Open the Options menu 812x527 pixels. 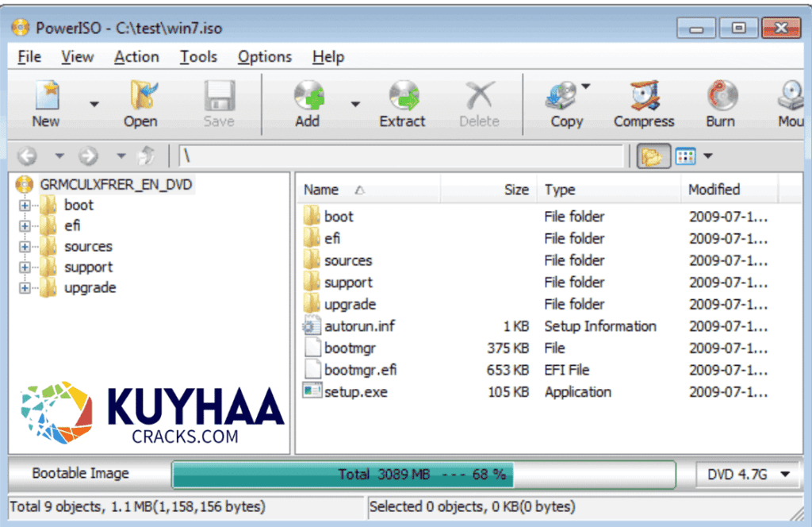coord(264,56)
